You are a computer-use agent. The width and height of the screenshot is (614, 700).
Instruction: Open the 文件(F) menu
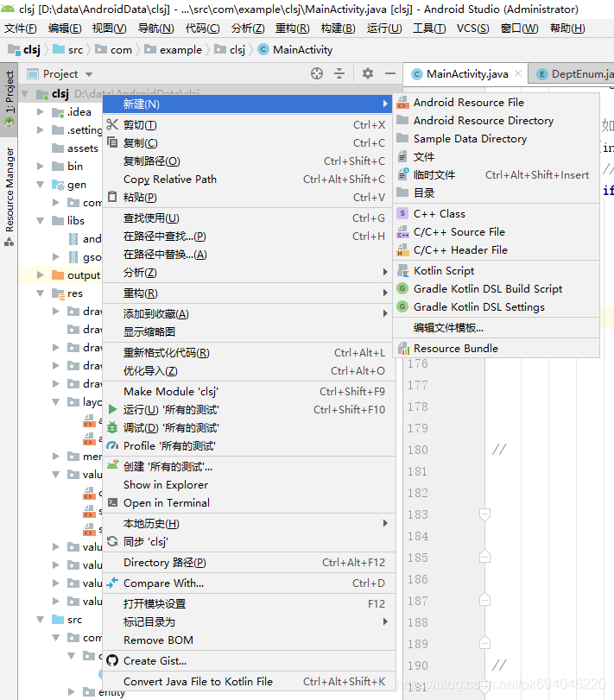point(21,28)
